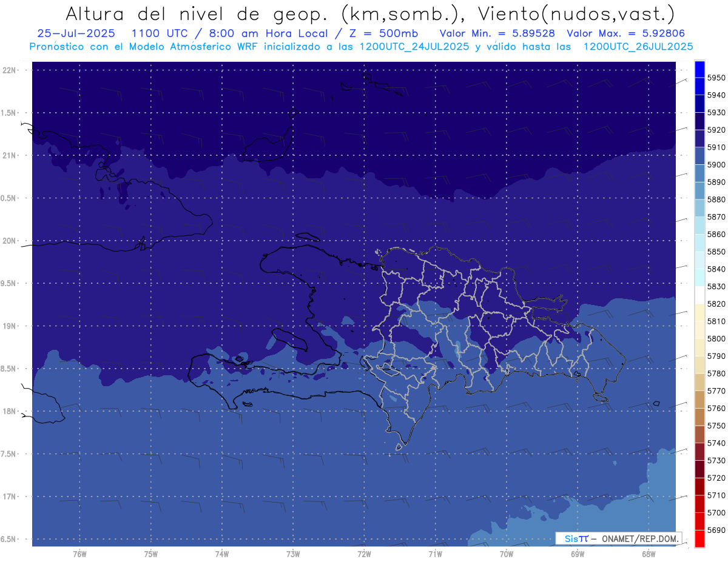Click the red swatch below legend value 5690
The height and width of the screenshot is (562, 728).
699,538
